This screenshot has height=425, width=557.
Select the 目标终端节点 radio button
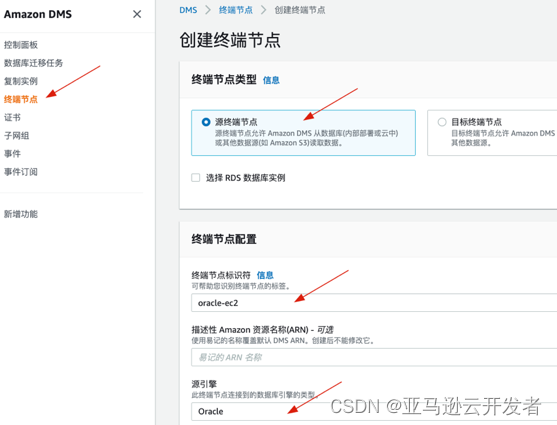click(x=442, y=122)
